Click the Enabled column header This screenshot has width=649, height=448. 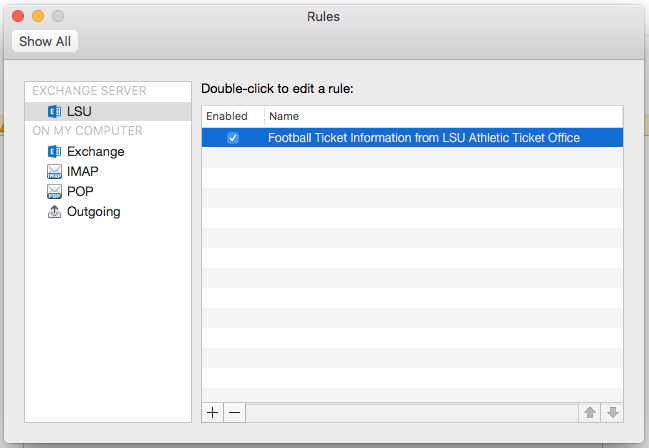[x=233, y=116]
